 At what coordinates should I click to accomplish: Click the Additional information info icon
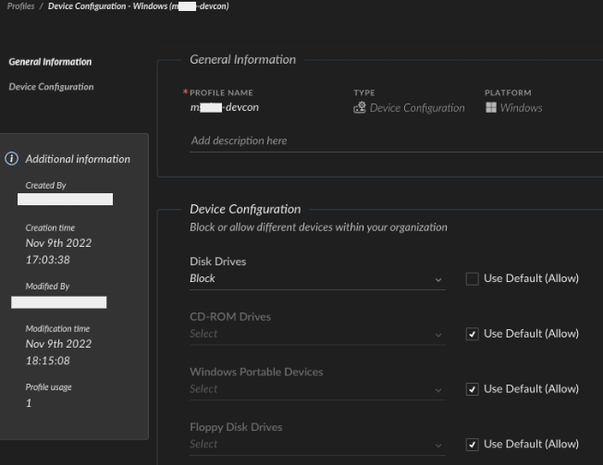(x=12, y=159)
